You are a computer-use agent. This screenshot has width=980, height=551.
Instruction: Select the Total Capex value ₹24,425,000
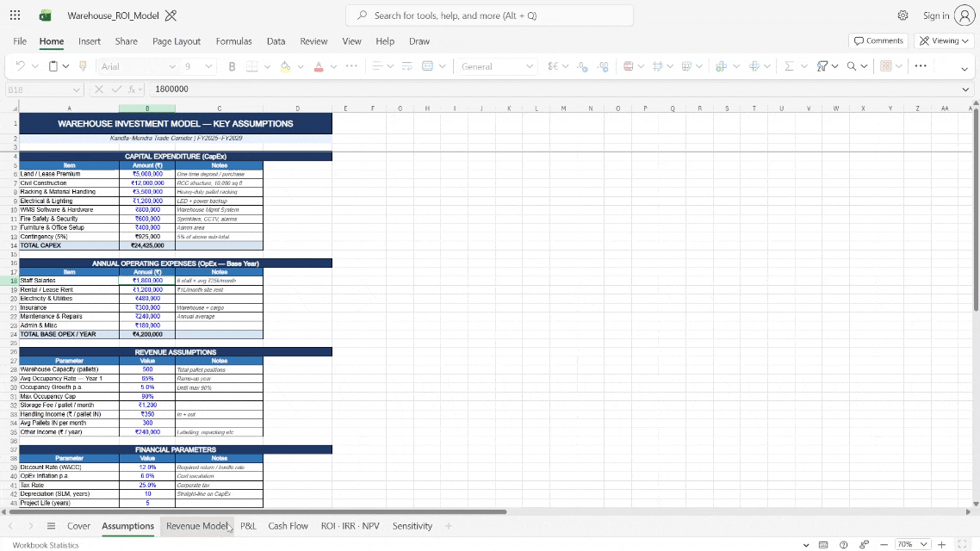147,245
